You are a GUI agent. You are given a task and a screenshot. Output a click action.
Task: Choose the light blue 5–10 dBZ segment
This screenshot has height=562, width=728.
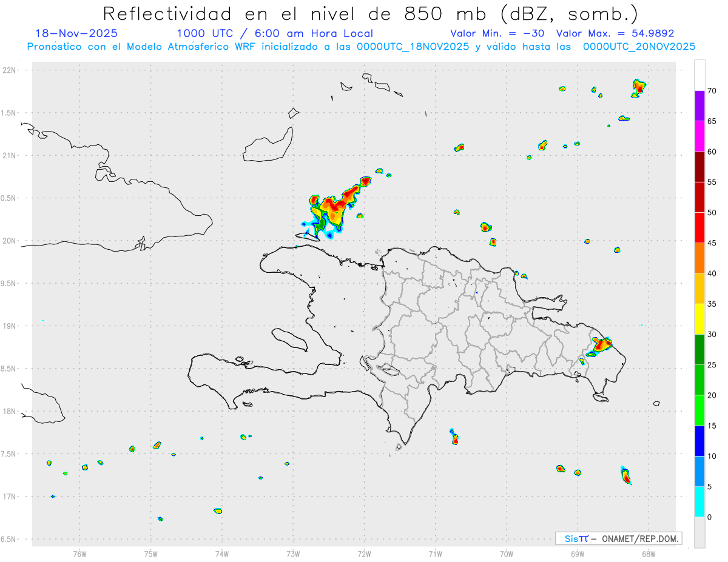click(699, 471)
